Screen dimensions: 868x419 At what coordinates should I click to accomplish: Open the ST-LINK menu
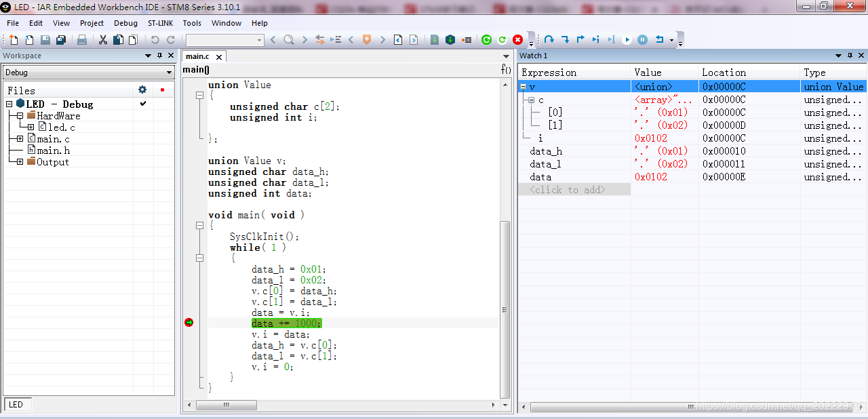[x=160, y=23]
